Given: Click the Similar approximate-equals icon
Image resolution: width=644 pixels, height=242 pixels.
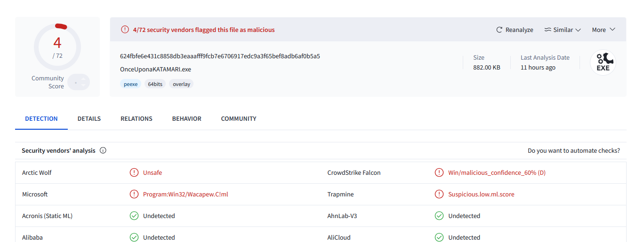Looking at the screenshot, I should click(x=547, y=30).
